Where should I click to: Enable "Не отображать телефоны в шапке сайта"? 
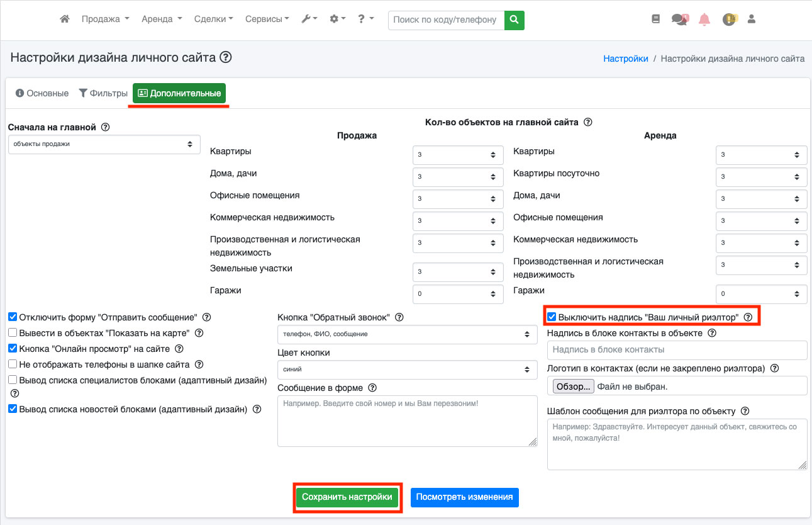coord(13,364)
